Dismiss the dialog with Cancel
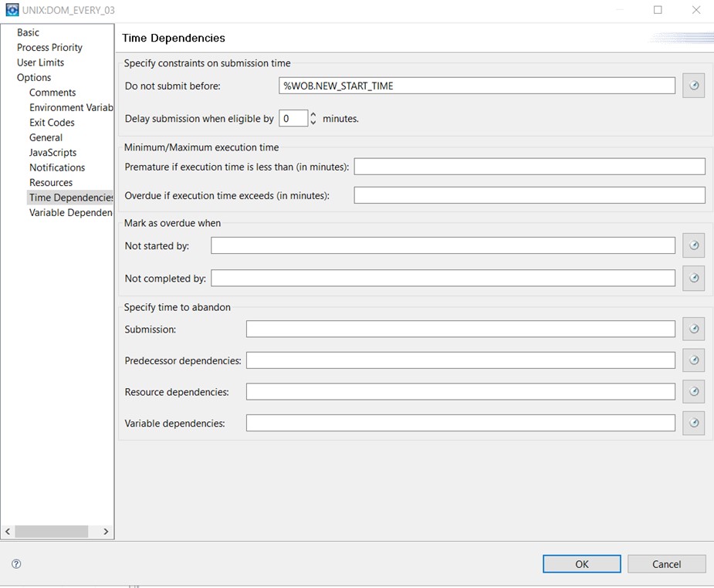The image size is (714, 588). click(666, 563)
